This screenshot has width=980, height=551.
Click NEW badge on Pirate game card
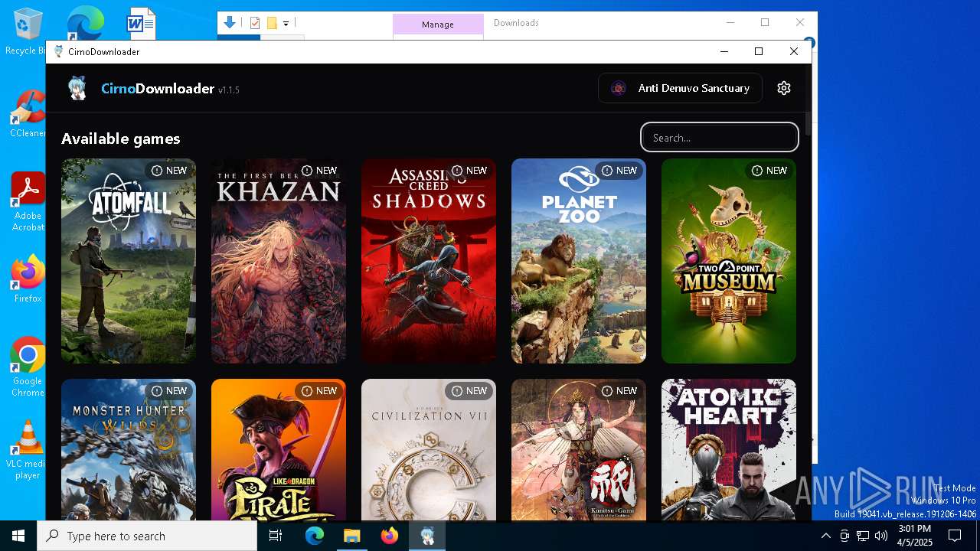[319, 391]
